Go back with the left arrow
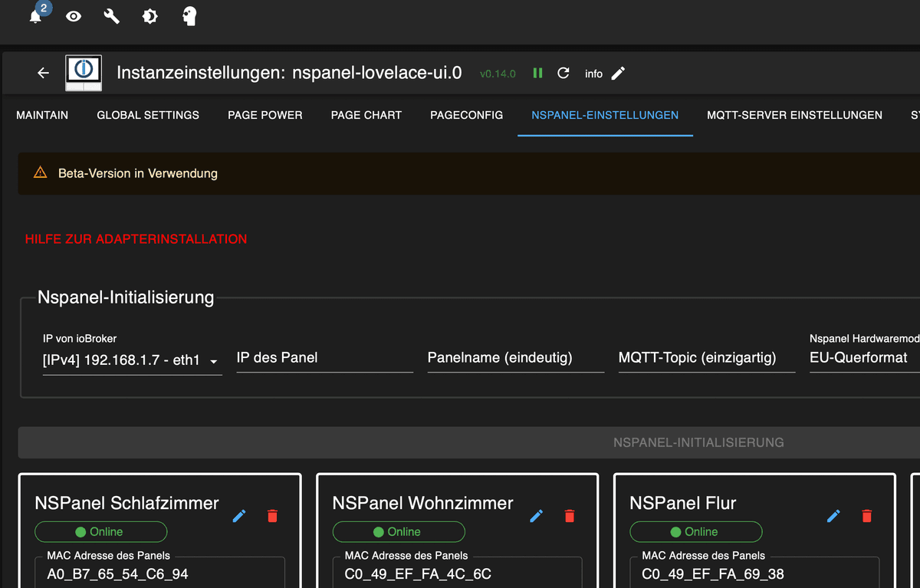 pyautogui.click(x=44, y=73)
